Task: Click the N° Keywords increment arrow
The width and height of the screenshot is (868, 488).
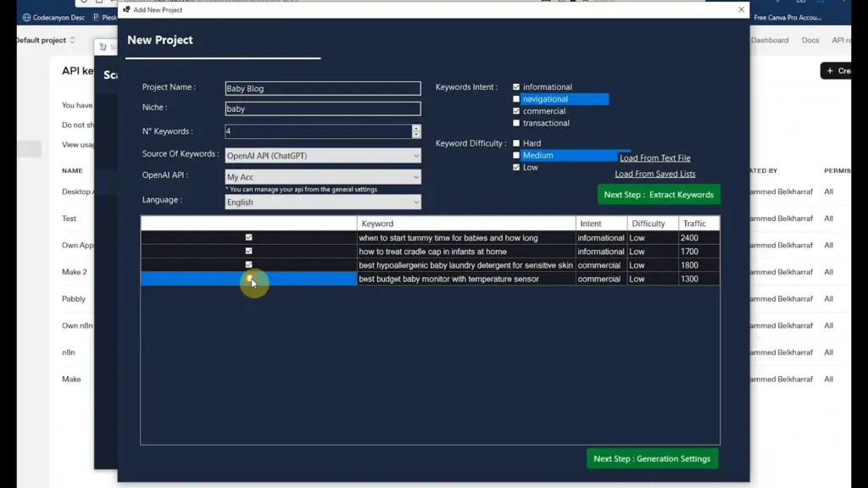Action: [415, 128]
